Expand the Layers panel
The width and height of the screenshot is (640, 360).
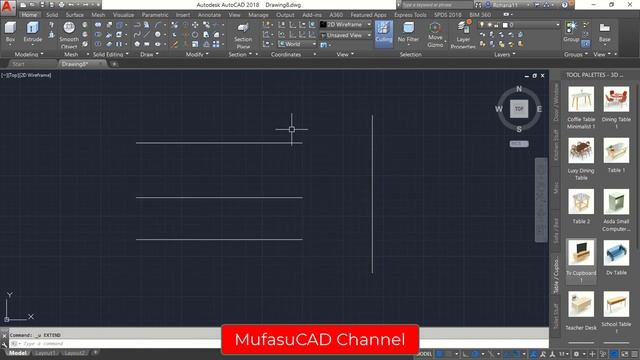pyautogui.click(x=504, y=54)
